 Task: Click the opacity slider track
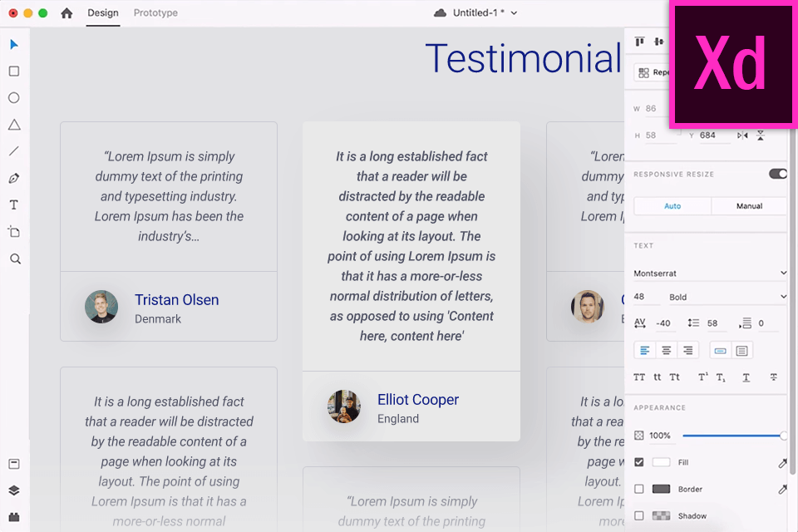(x=731, y=436)
